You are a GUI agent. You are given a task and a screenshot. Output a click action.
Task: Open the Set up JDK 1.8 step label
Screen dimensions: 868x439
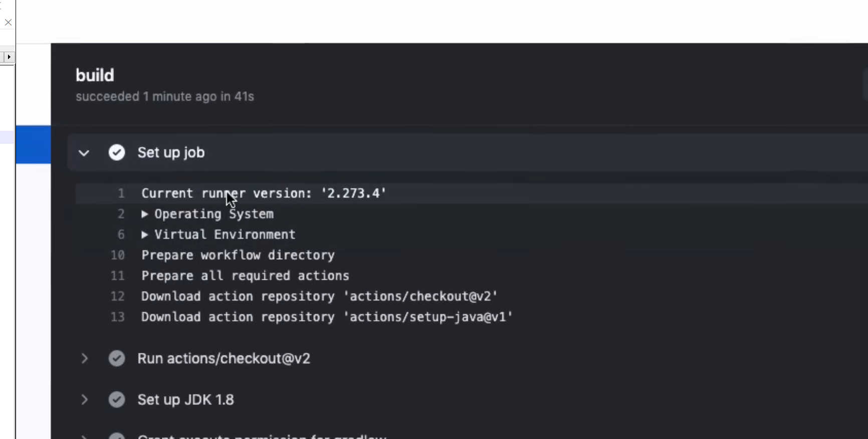pyautogui.click(x=185, y=399)
